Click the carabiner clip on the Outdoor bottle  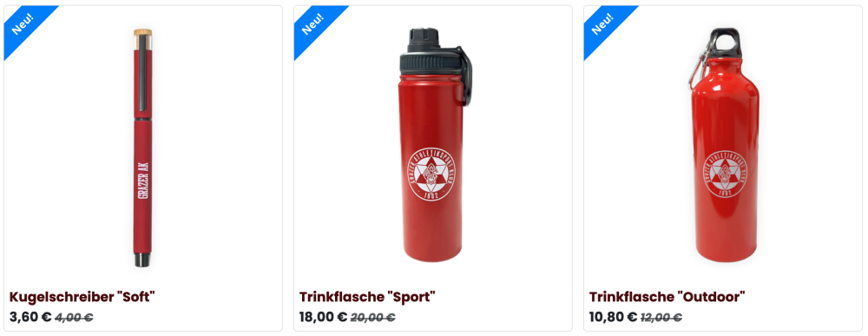[699, 65]
